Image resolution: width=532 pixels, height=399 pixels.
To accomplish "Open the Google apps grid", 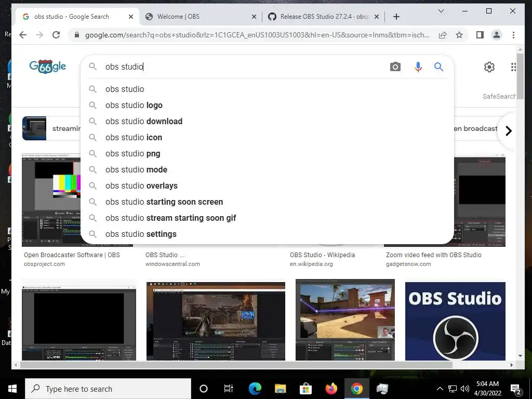I will pyautogui.click(x=513, y=67).
